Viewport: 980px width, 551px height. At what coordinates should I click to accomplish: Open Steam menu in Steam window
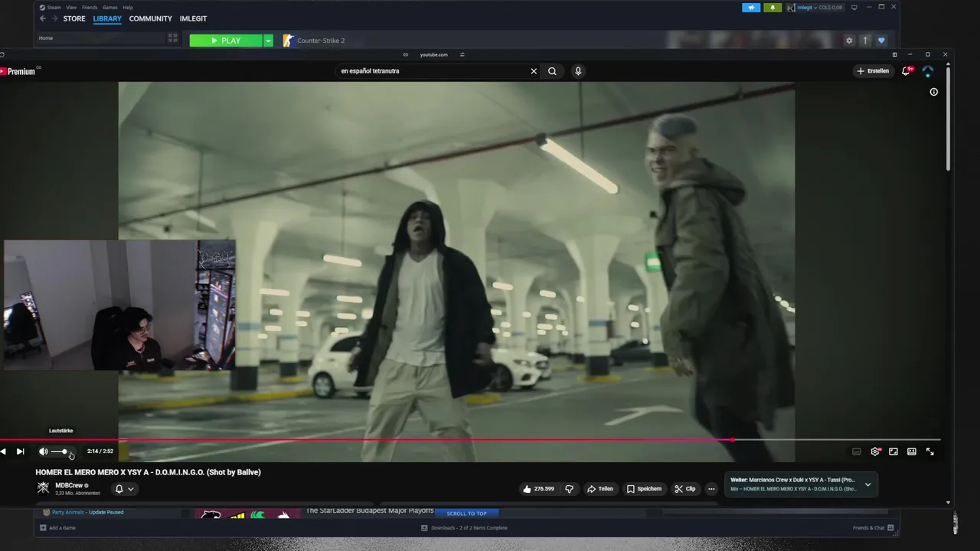(54, 8)
